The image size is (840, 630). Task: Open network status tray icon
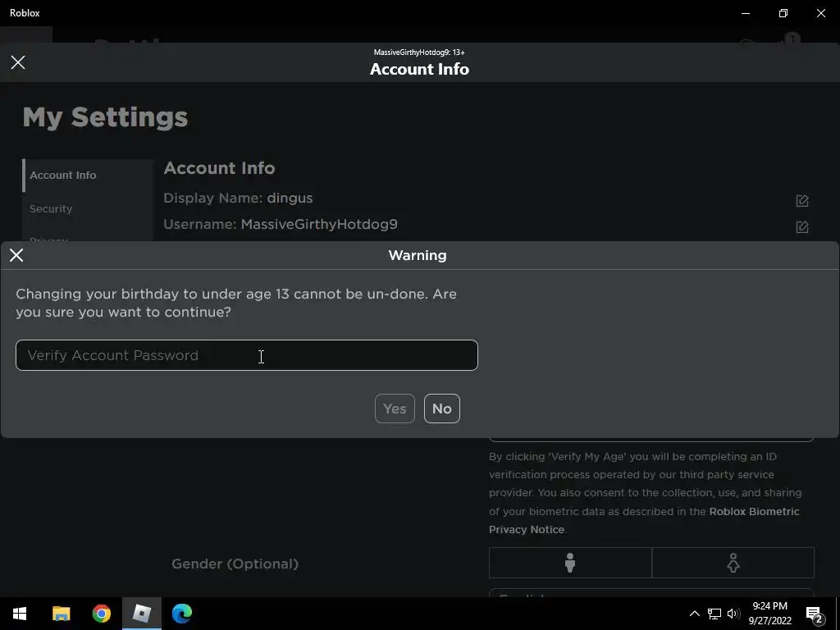(714, 614)
